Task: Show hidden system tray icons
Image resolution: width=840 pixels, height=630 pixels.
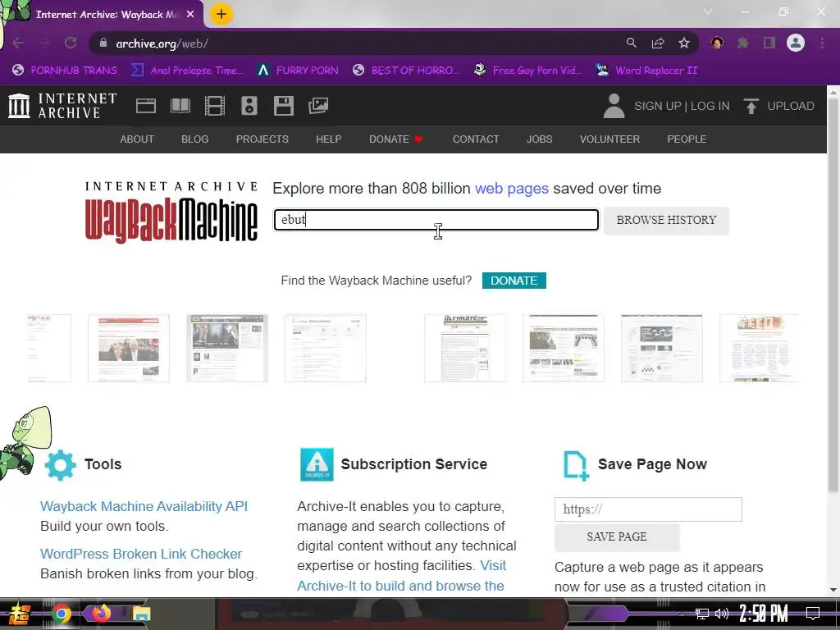Action: click(682, 614)
